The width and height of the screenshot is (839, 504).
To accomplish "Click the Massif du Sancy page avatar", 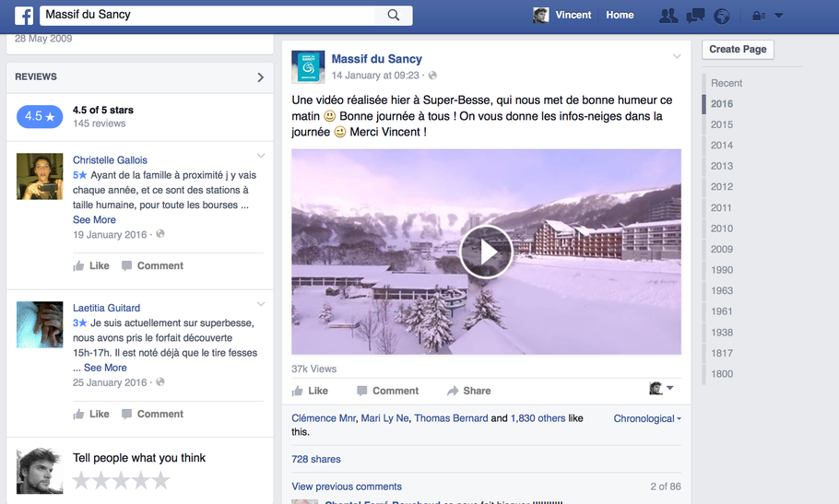I will point(308,67).
